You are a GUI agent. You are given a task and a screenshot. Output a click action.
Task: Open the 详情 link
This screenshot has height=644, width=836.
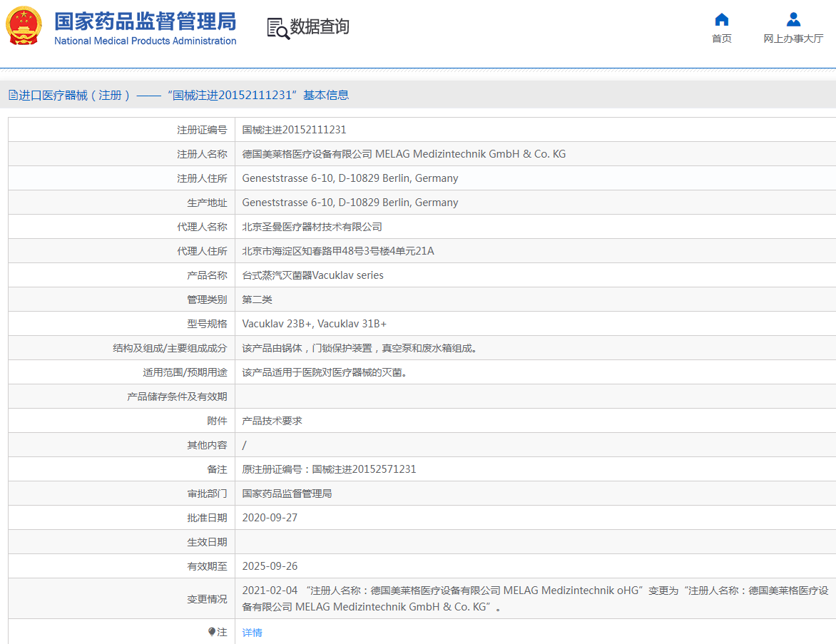252,633
